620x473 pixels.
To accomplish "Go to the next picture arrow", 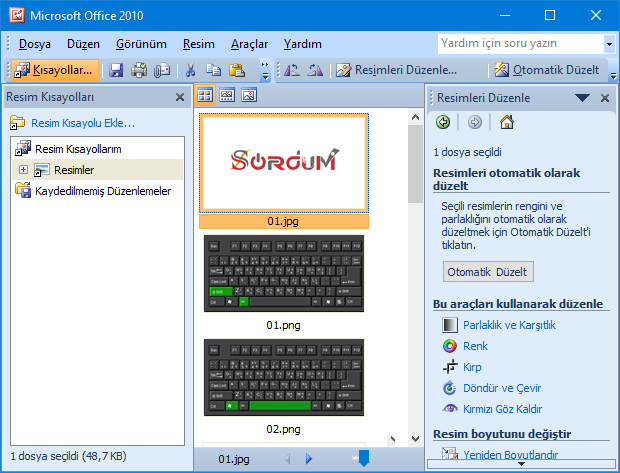I will pyautogui.click(x=309, y=459).
